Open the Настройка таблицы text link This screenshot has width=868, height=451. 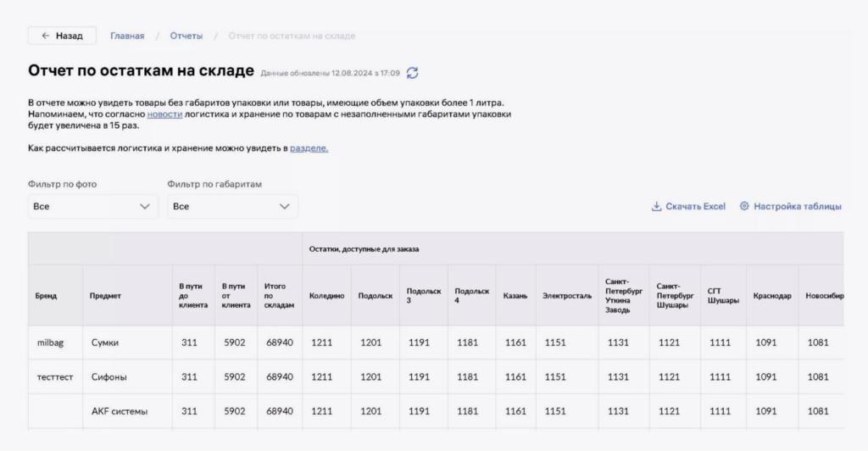(797, 206)
